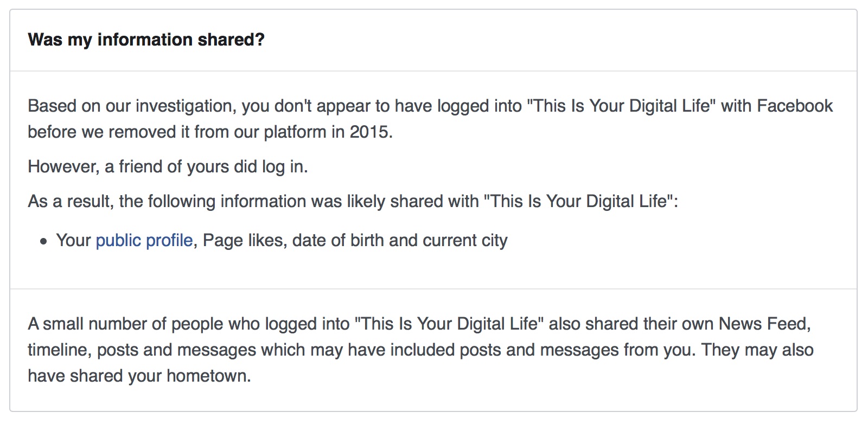The width and height of the screenshot is (868, 425).
Task: Click the word "timeline" in the last paragraph
Action: click(59, 350)
